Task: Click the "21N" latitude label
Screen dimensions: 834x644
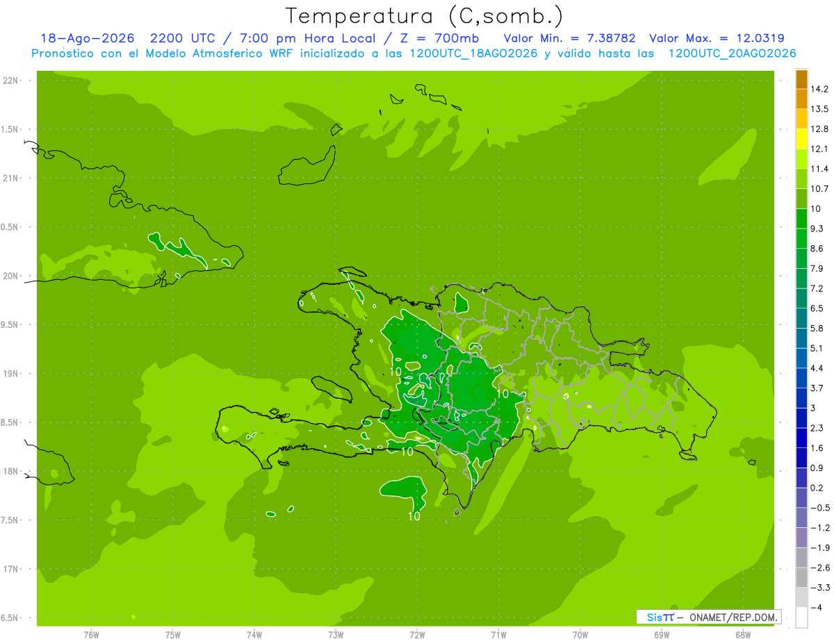Action: pyautogui.click(x=12, y=179)
